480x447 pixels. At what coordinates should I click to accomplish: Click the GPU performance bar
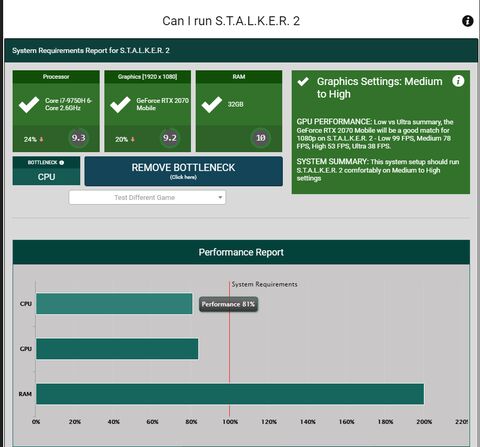coord(117,349)
